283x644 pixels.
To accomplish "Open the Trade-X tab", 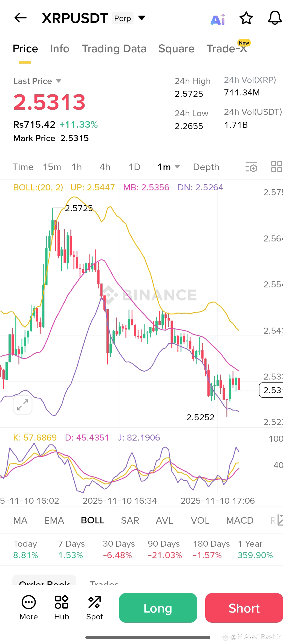I will pyautogui.click(x=227, y=49).
